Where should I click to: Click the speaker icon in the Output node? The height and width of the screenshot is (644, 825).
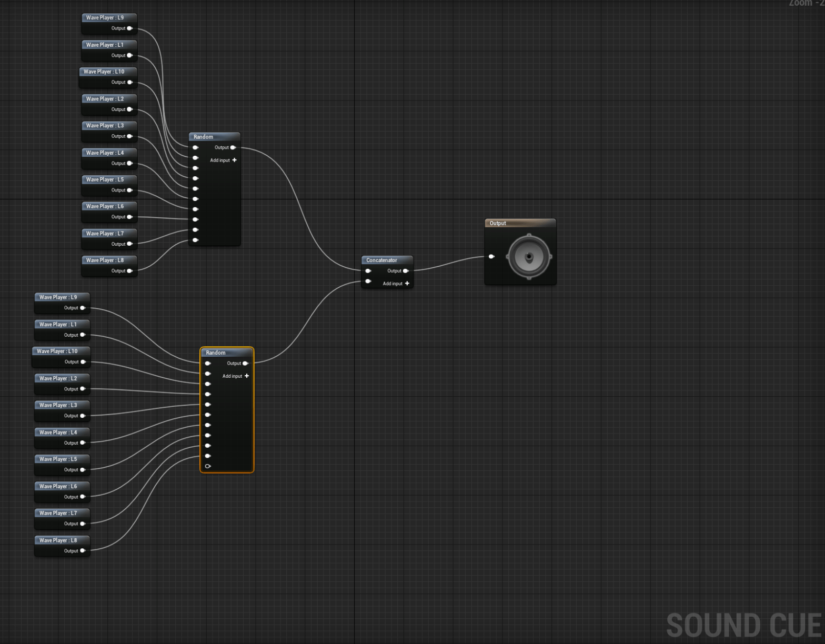coord(529,257)
